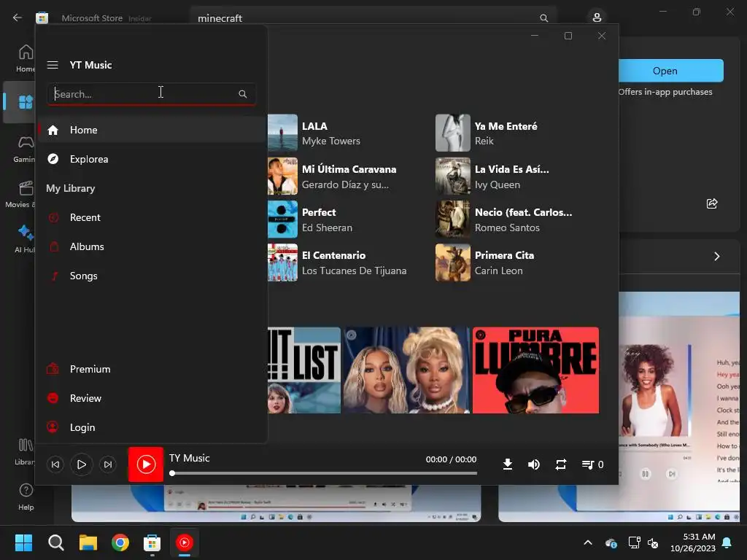The height and width of the screenshot is (560, 747).
Task: Open Gaming in Microsoft Store sidebar
Action: [24, 149]
